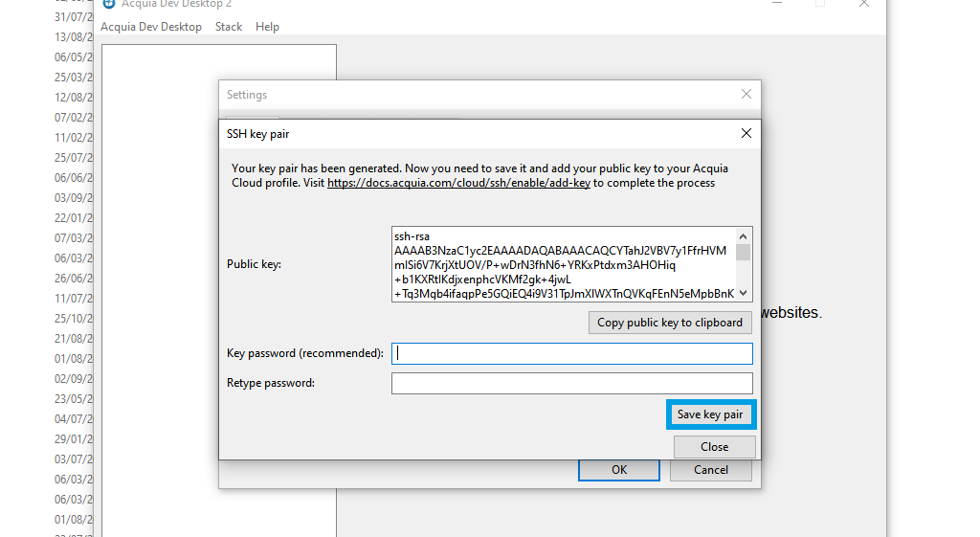
Task: Focus the Key password field
Action: pyautogui.click(x=572, y=353)
